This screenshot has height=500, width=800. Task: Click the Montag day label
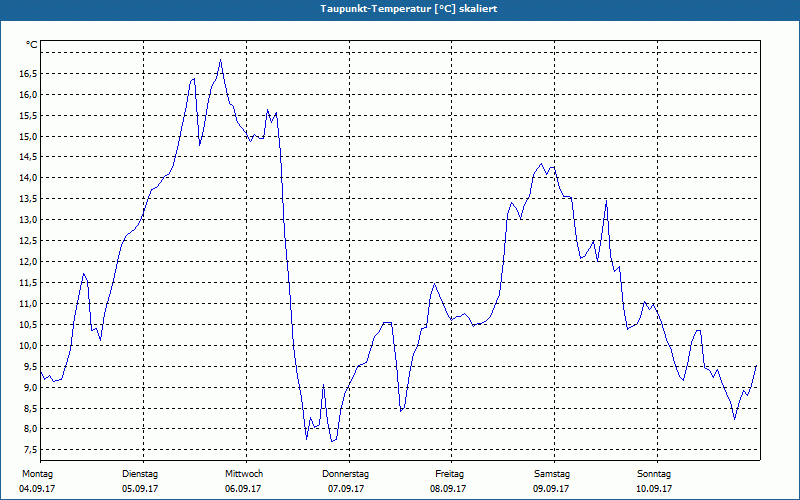click(x=37, y=474)
